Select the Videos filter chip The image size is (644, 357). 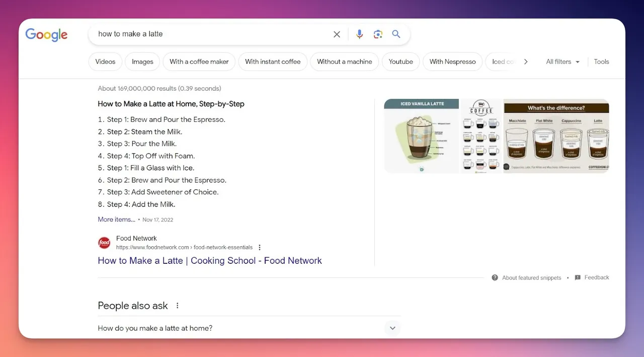tap(105, 61)
